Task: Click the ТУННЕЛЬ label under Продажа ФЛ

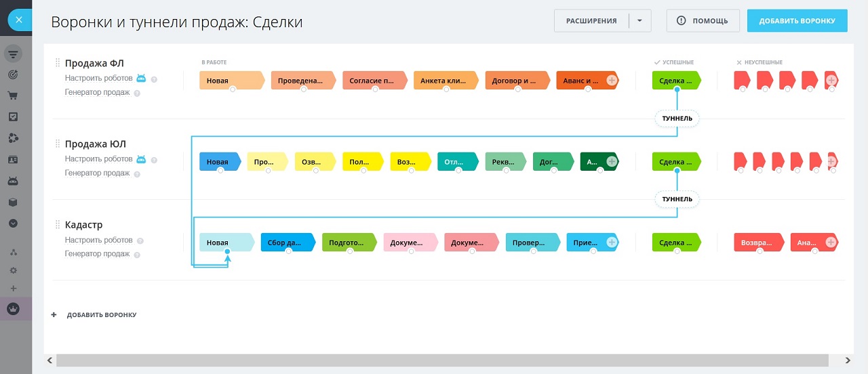Action: (x=677, y=119)
